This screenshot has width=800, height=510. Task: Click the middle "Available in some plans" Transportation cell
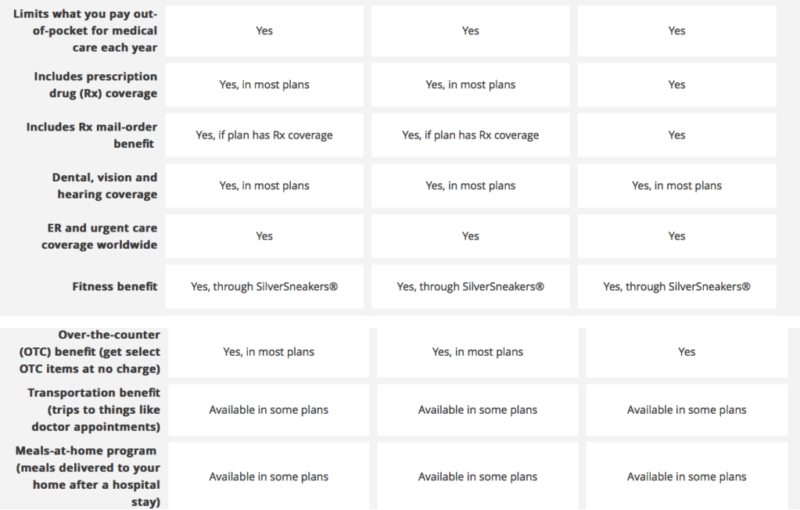(470, 410)
